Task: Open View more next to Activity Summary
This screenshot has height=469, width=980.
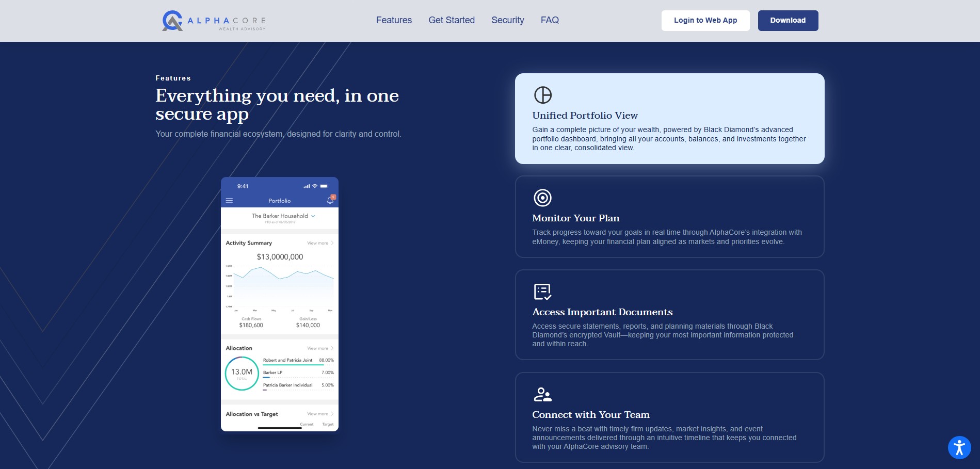Action: click(318, 242)
